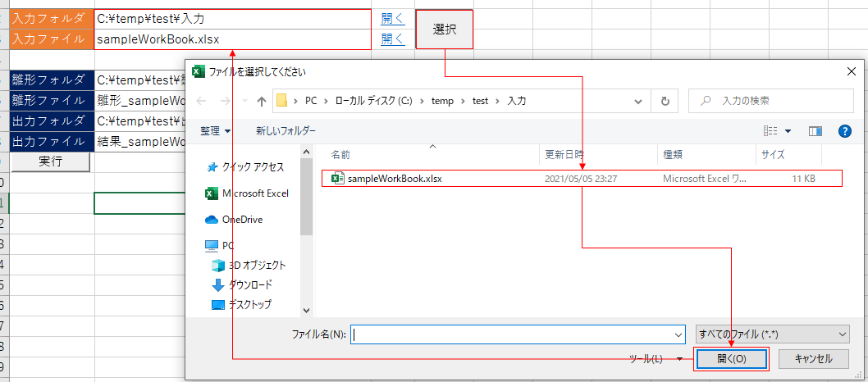Go up one folder level

pos(262,101)
